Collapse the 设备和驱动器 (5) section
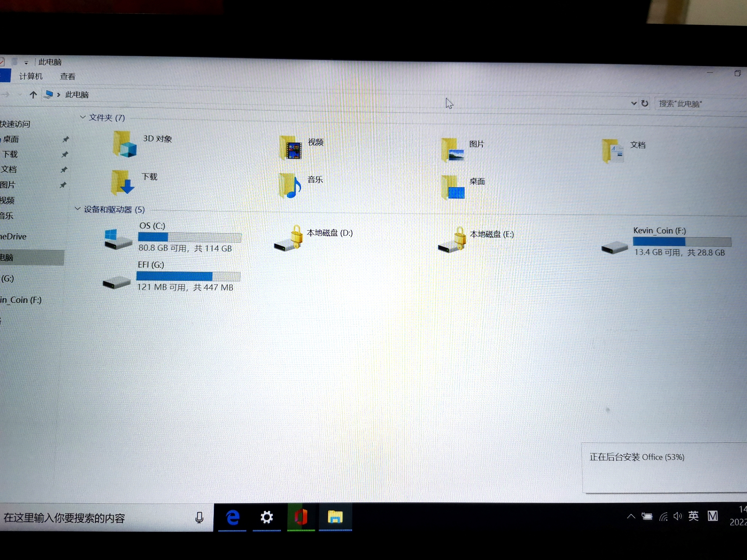 [x=78, y=210]
